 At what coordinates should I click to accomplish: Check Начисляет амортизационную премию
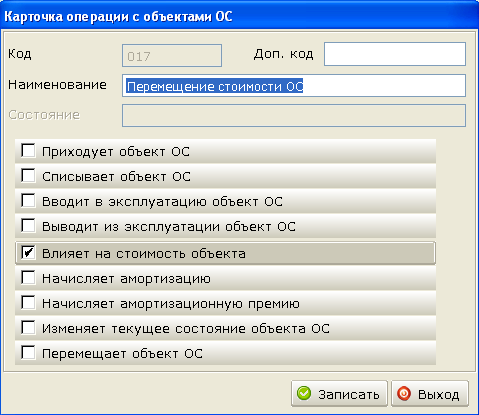(x=28, y=303)
